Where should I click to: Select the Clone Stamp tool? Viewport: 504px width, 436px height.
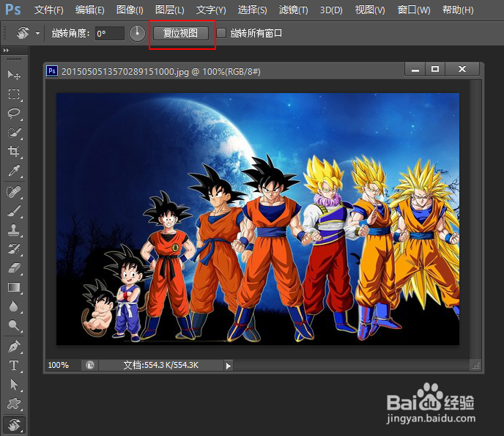click(14, 230)
